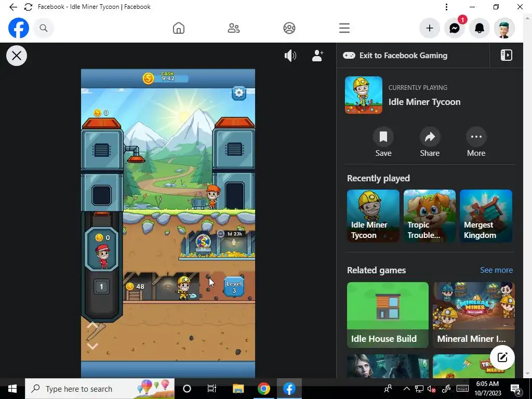Open Tropic Trouble from Recently played

tap(429, 216)
